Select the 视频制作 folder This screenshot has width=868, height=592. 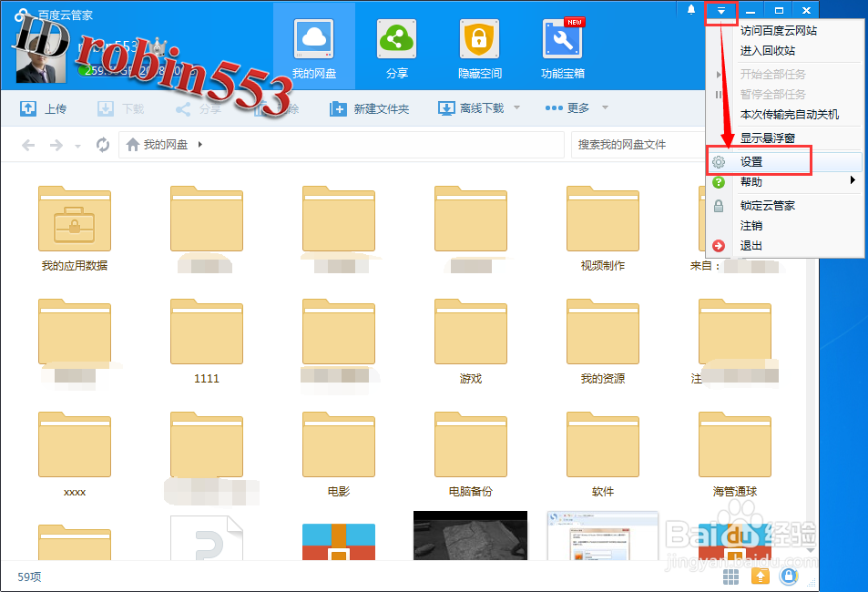pos(603,229)
